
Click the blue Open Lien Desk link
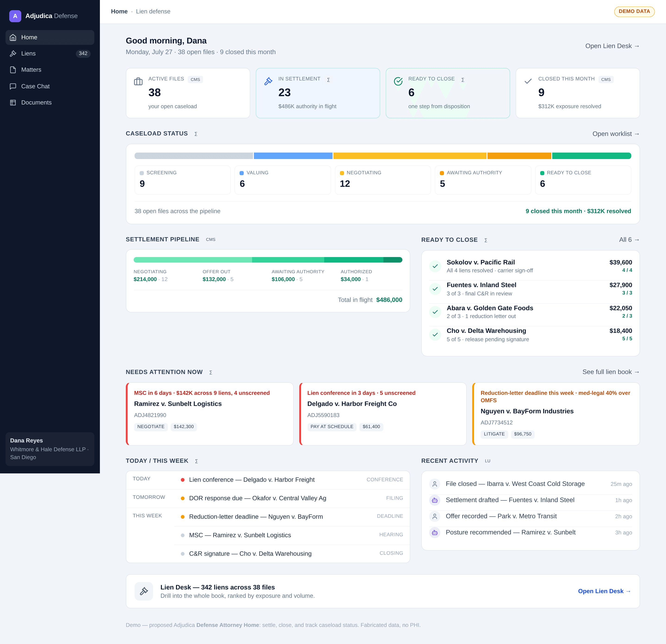click(x=604, y=591)
